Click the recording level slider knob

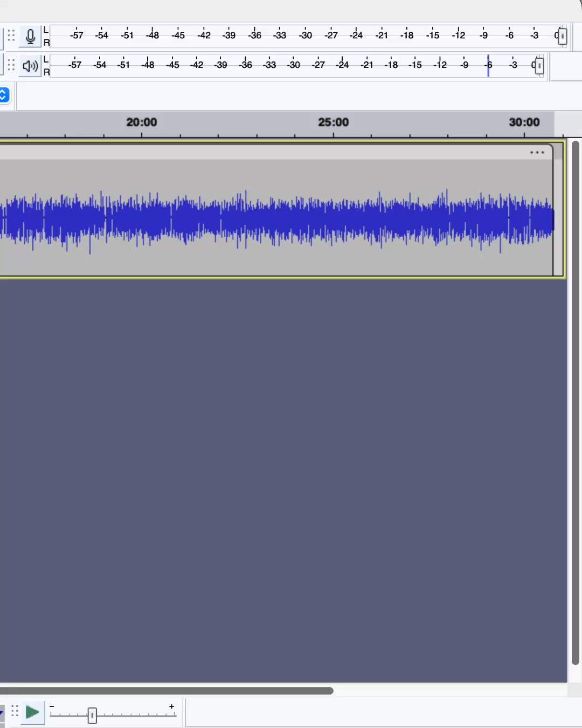pyautogui.click(x=562, y=37)
